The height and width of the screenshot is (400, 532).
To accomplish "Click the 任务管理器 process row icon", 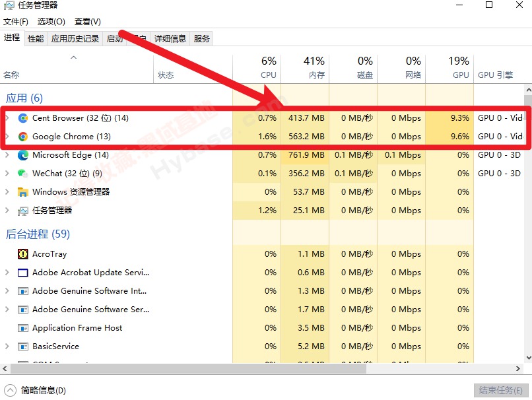I will click(22, 211).
